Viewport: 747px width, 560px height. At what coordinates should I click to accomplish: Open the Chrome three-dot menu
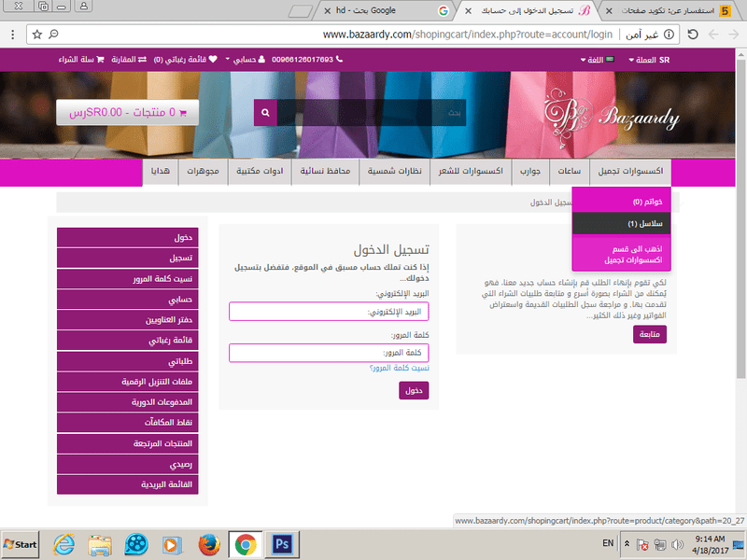[13, 35]
